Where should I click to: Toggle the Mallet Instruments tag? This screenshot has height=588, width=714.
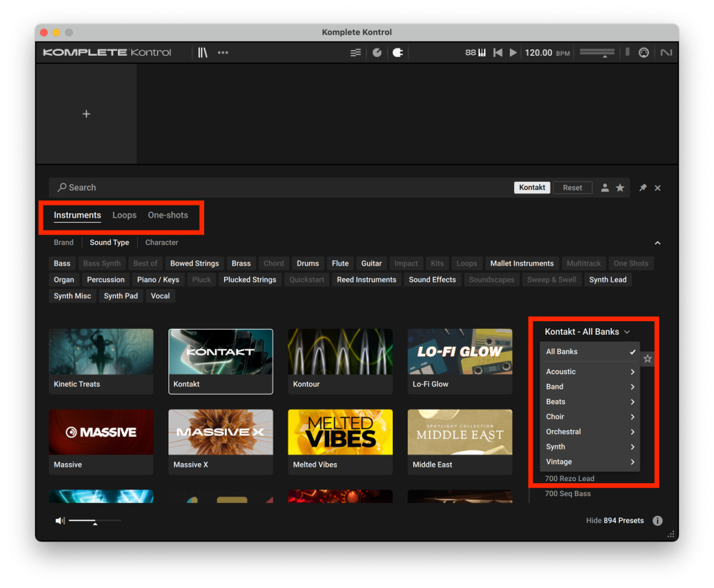(522, 263)
